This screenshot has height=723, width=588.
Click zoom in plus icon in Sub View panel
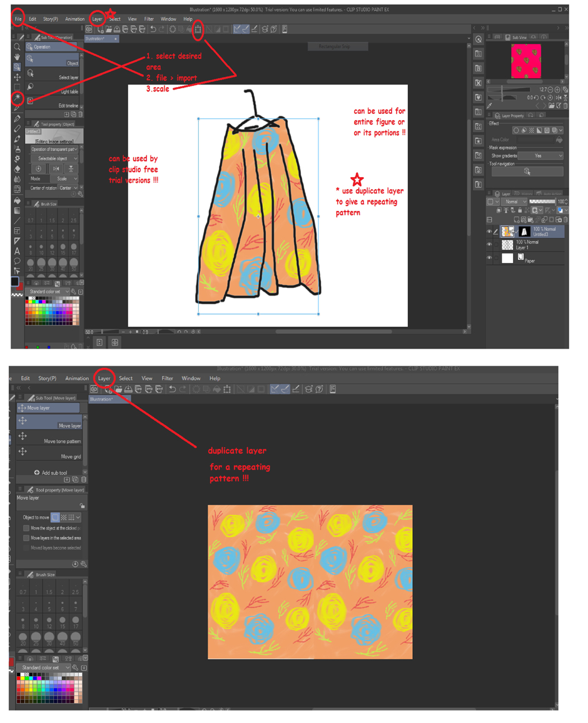tap(557, 90)
